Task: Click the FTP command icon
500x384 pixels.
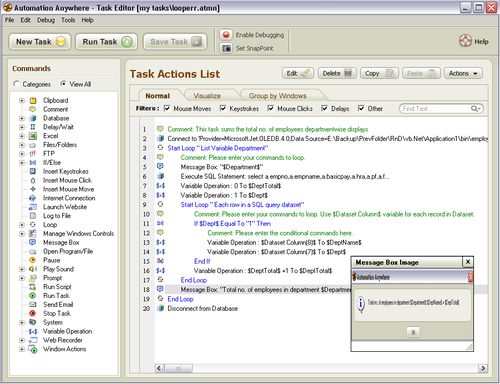Action: tap(33, 154)
